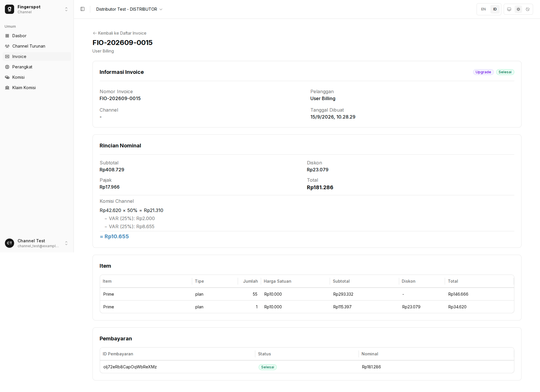Click the Tanggal Dibuat date value

[x=333, y=117]
